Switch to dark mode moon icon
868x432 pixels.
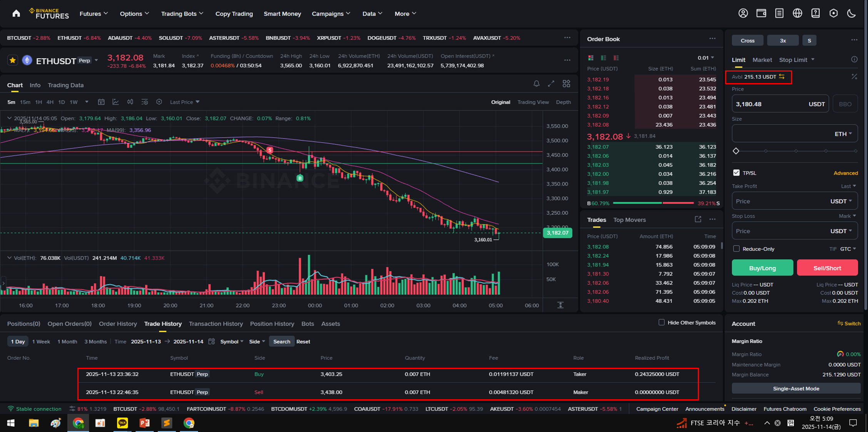tap(851, 13)
